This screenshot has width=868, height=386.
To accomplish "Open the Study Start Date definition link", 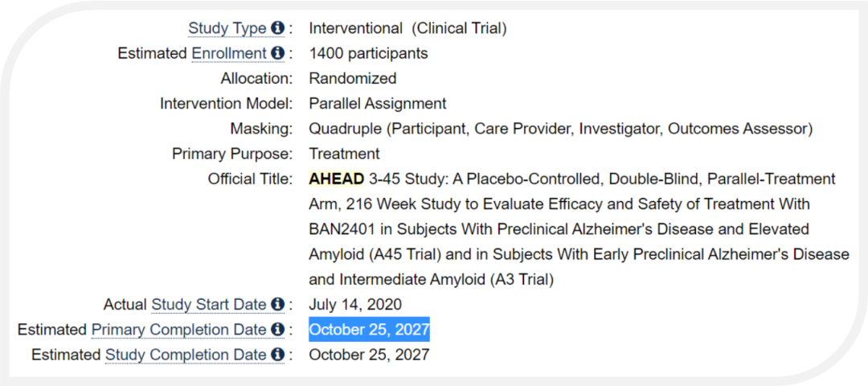I will (209, 305).
